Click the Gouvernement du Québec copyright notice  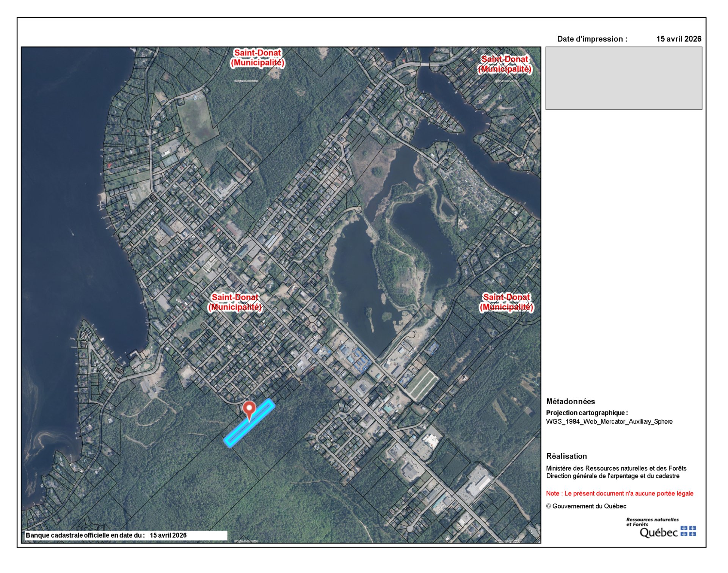[x=586, y=506]
